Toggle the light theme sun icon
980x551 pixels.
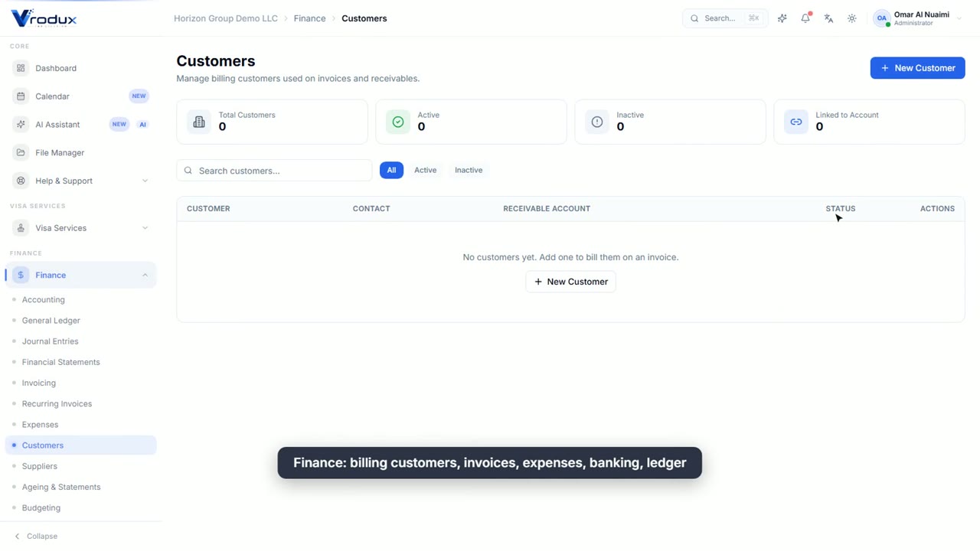click(x=852, y=18)
